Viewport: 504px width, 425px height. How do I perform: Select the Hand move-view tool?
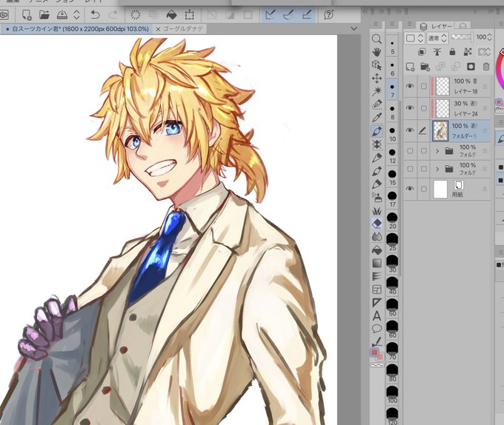coord(377,52)
